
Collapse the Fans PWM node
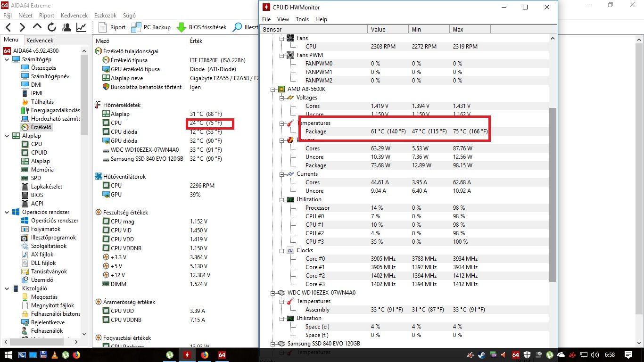[282, 55]
